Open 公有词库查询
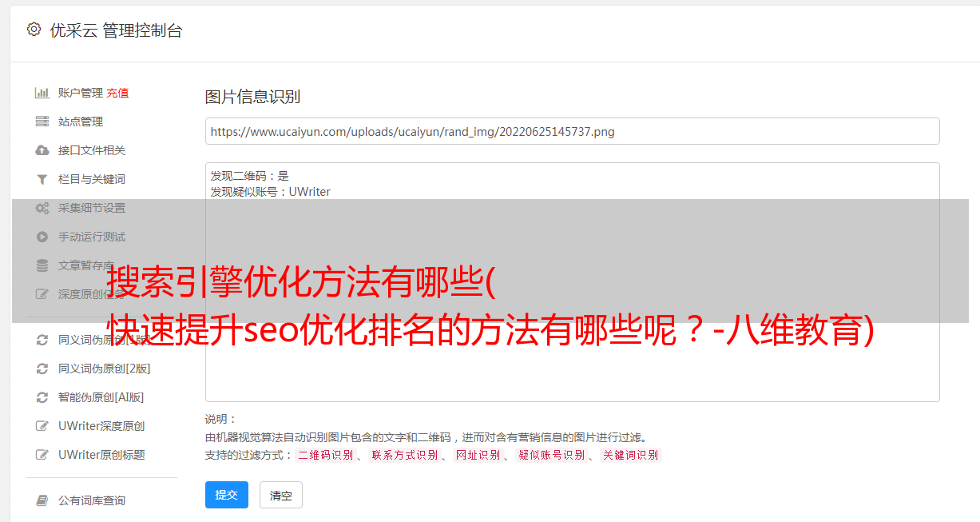This screenshot has height=522, width=980. [x=92, y=500]
